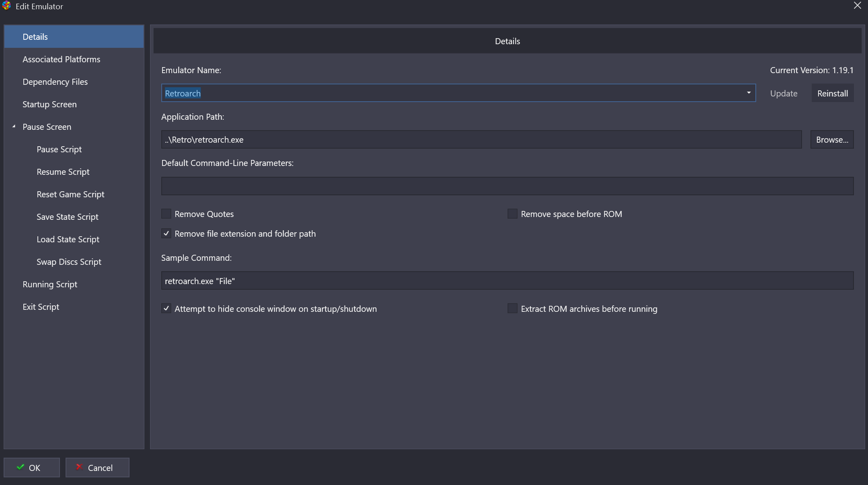Uncheck Remove file extension and folder path
Screen dimensions: 868x485
coord(166,233)
